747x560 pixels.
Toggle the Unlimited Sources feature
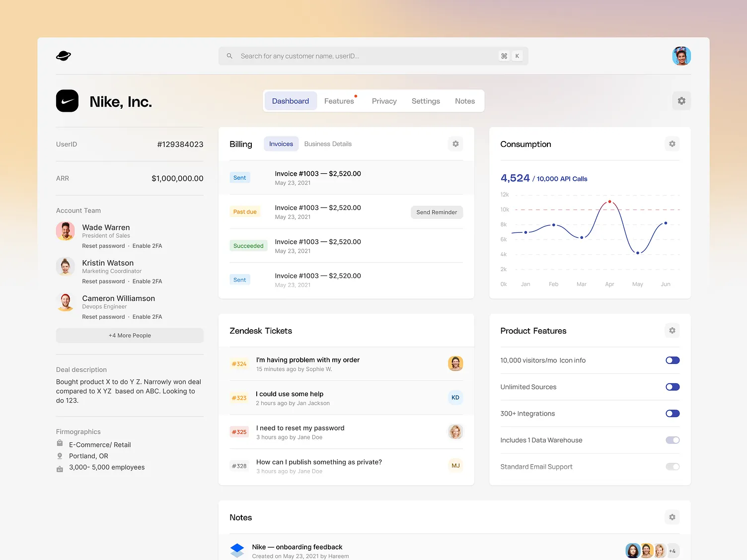(672, 387)
